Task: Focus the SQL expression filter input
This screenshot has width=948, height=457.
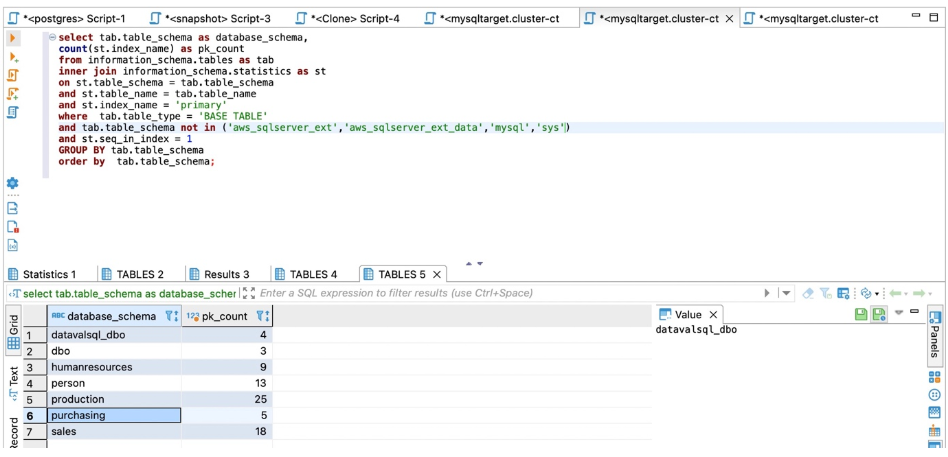Action: [508, 293]
